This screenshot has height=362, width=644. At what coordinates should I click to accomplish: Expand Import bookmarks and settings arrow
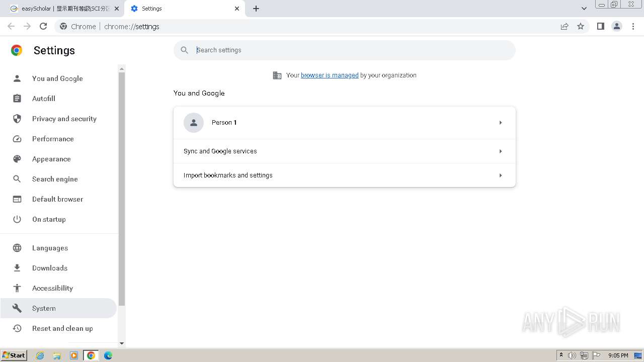[x=501, y=175]
